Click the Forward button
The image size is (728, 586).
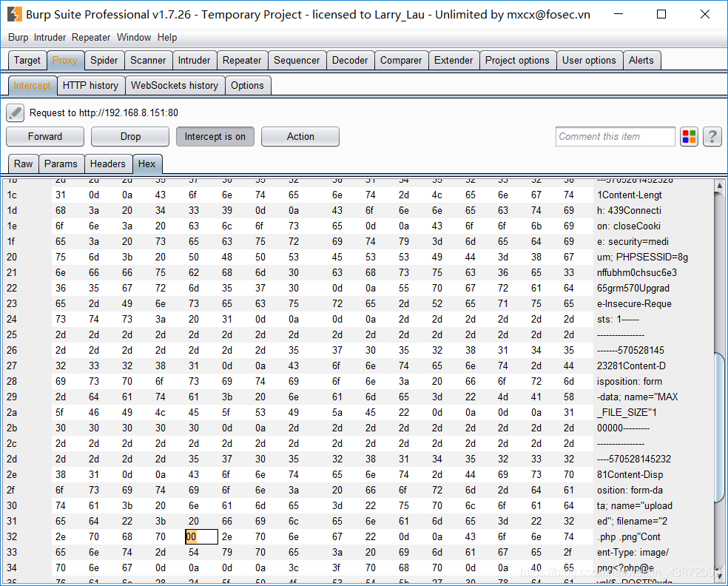pos(45,137)
